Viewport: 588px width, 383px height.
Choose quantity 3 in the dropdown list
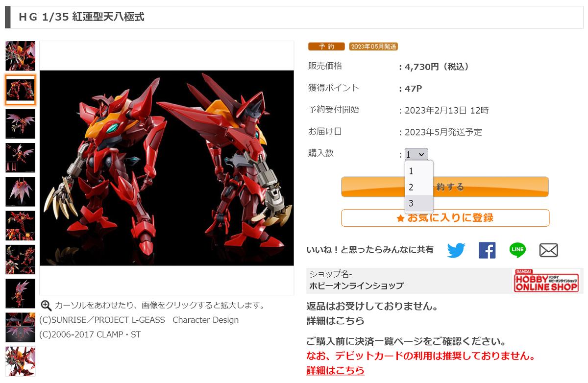419,203
